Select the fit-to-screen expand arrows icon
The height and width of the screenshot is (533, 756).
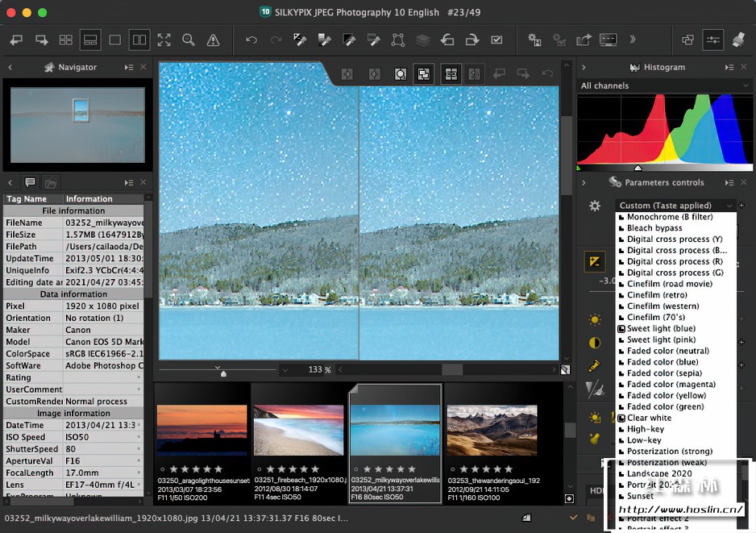pyautogui.click(x=164, y=40)
